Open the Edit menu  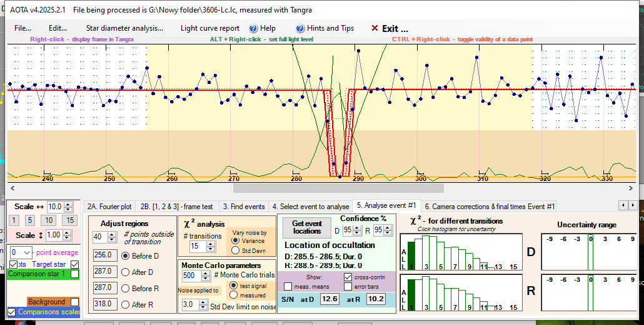[x=58, y=28]
